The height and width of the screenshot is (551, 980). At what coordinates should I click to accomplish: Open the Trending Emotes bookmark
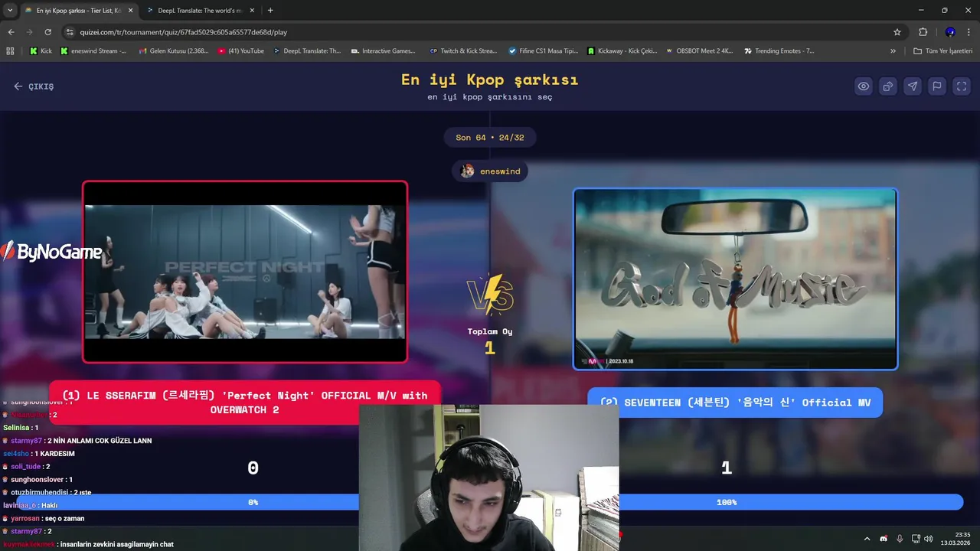tap(778, 51)
